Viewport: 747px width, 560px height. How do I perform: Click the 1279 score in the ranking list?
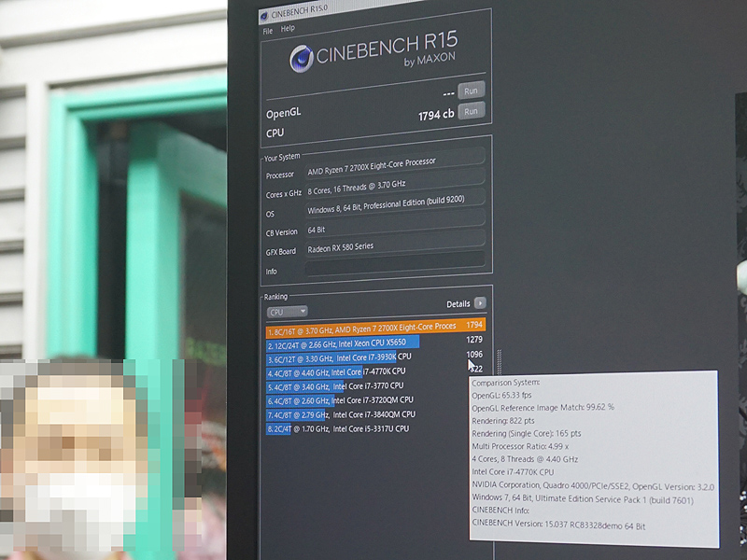pyautogui.click(x=474, y=340)
